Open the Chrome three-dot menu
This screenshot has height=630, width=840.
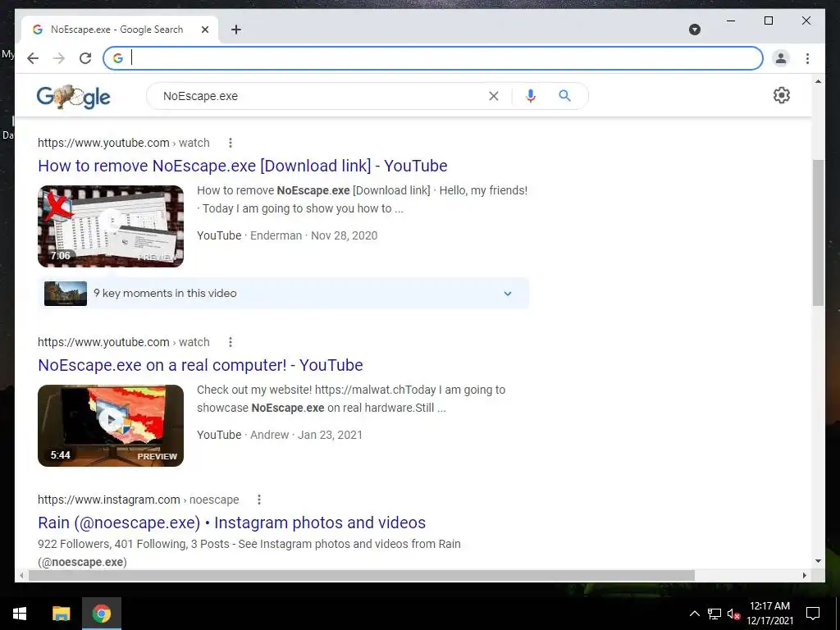click(807, 58)
